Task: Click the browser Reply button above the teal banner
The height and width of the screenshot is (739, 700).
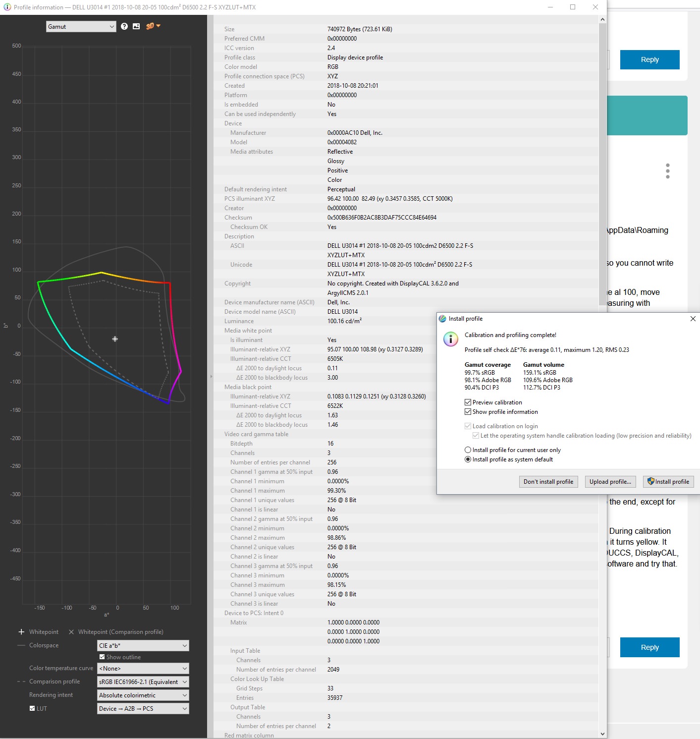Action: tap(650, 59)
